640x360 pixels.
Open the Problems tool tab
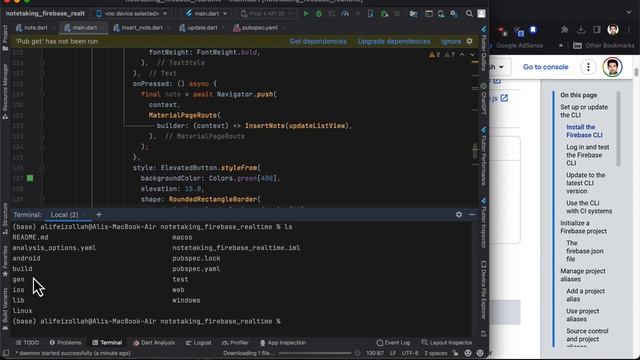point(65,343)
